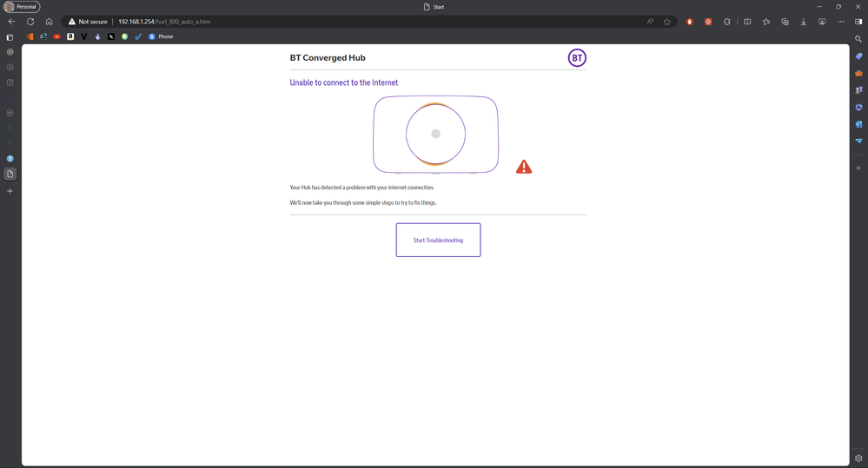The width and height of the screenshot is (868, 468).
Task: Add this page to favorites with the star icon
Action: tap(667, 22)
